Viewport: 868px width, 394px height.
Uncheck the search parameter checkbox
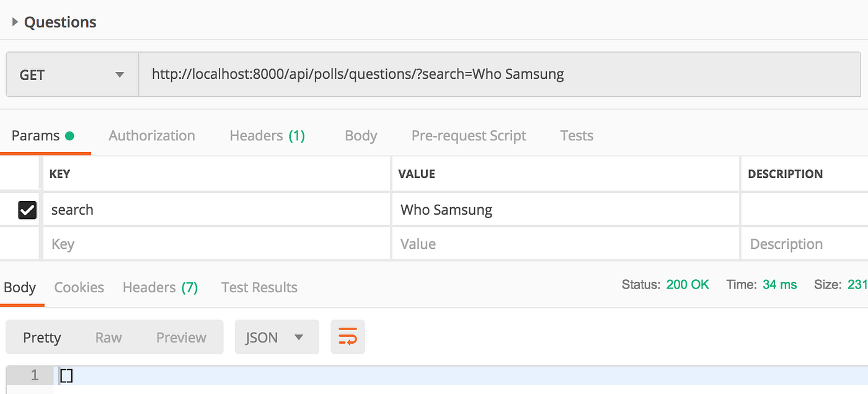tap(27, 210)
